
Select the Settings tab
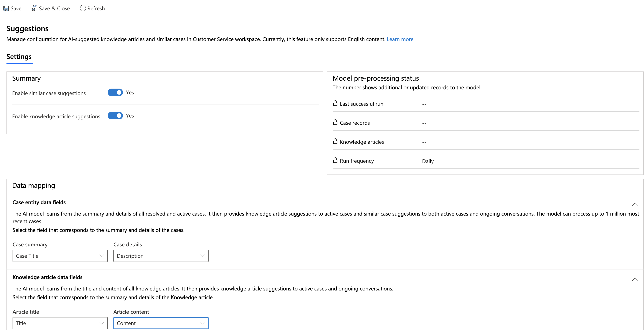click(19, 57)
